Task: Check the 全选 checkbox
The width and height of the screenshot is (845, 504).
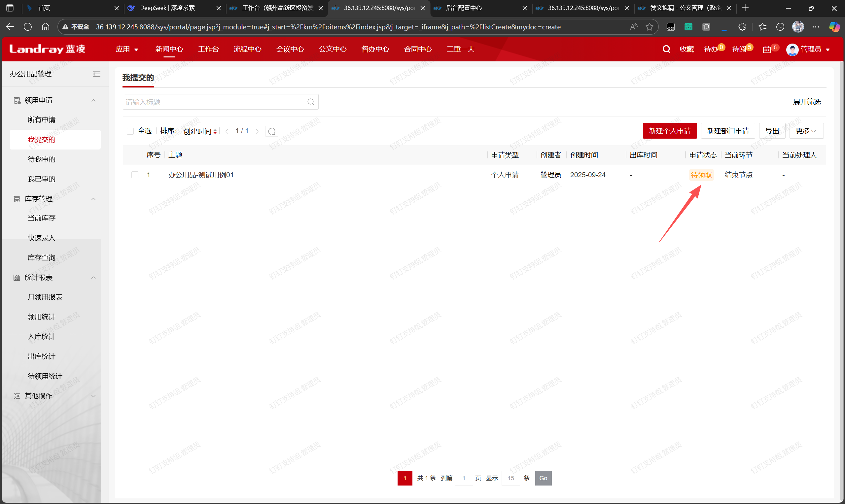Action: click(x=130, y=131)
